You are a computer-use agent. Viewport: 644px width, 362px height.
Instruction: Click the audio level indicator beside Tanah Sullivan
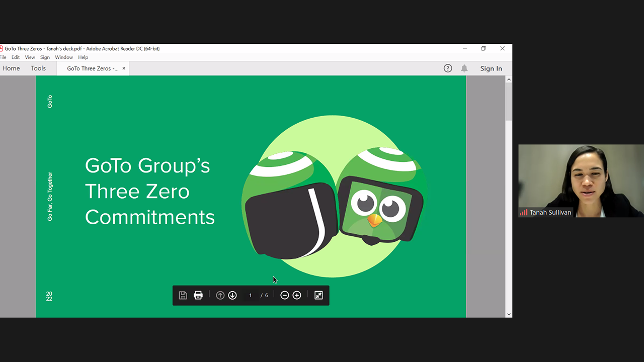coord(524,212)
